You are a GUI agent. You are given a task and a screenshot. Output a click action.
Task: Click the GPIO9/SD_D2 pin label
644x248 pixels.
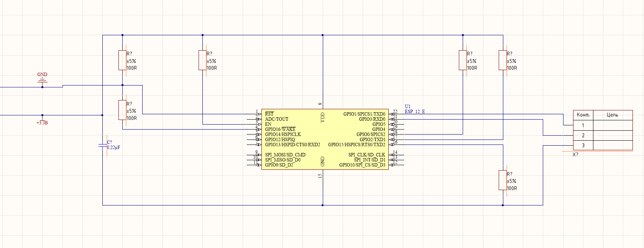[279, 165]
